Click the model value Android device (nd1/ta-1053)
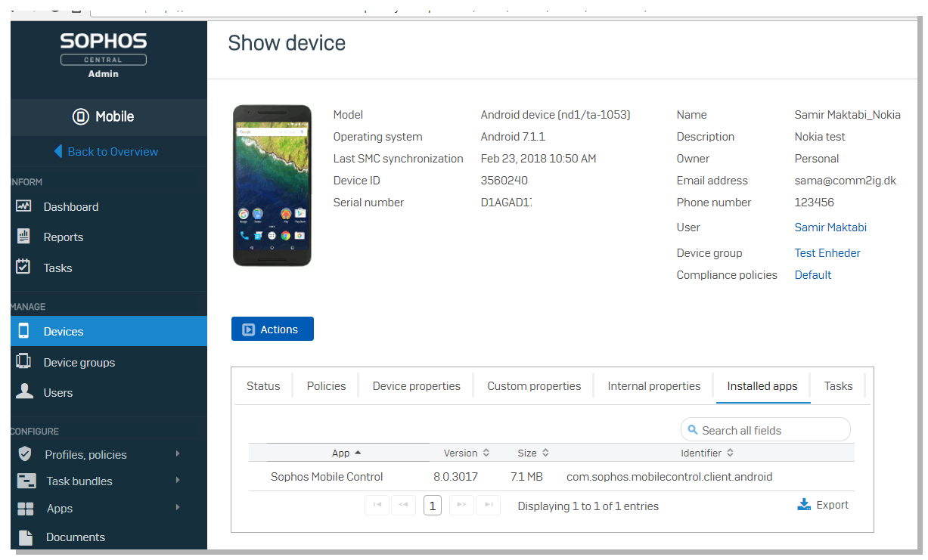The image size is (928, 560). click(x=556, y=115)
